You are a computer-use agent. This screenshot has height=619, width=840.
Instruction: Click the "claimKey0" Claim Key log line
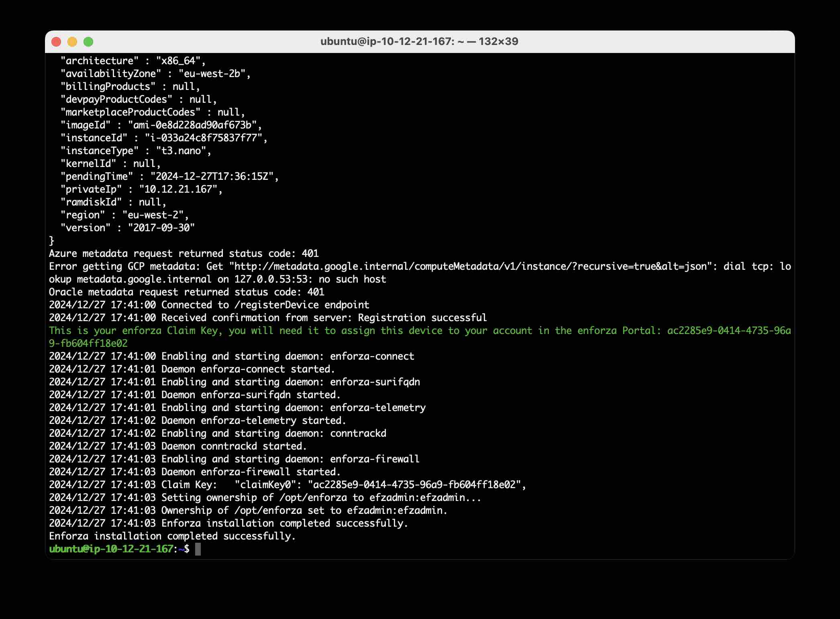click(287, 485)
